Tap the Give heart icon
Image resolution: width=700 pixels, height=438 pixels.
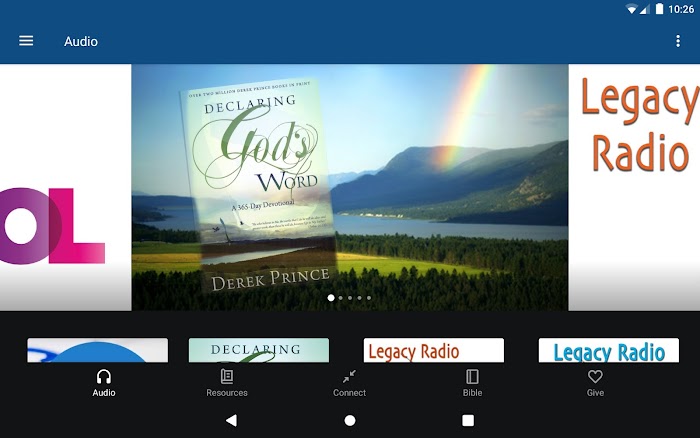[595, 376]
